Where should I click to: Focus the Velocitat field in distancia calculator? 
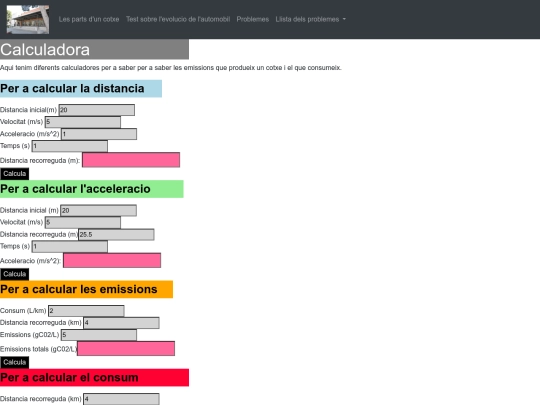click(83, 122)
